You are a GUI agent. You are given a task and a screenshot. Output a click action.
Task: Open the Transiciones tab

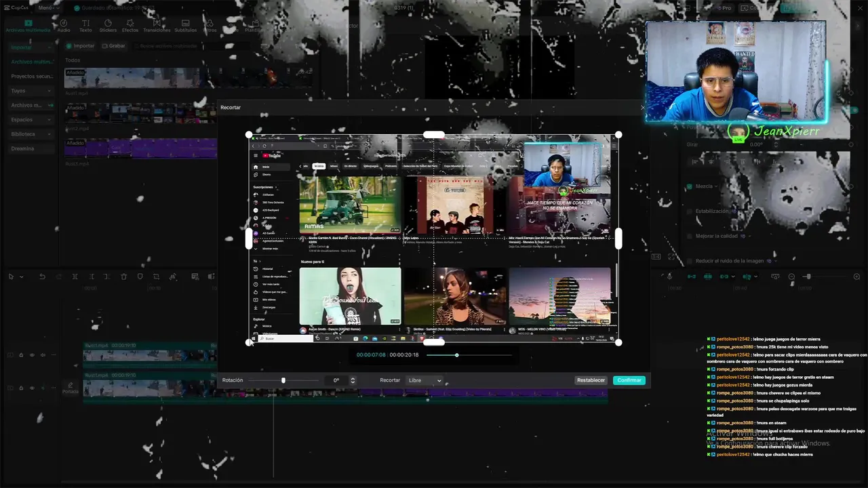tap(157, 26)
